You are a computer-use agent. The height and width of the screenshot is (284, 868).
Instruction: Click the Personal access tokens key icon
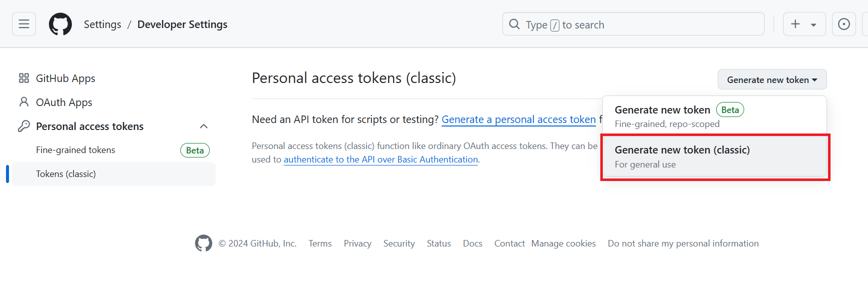coord(24,126)
